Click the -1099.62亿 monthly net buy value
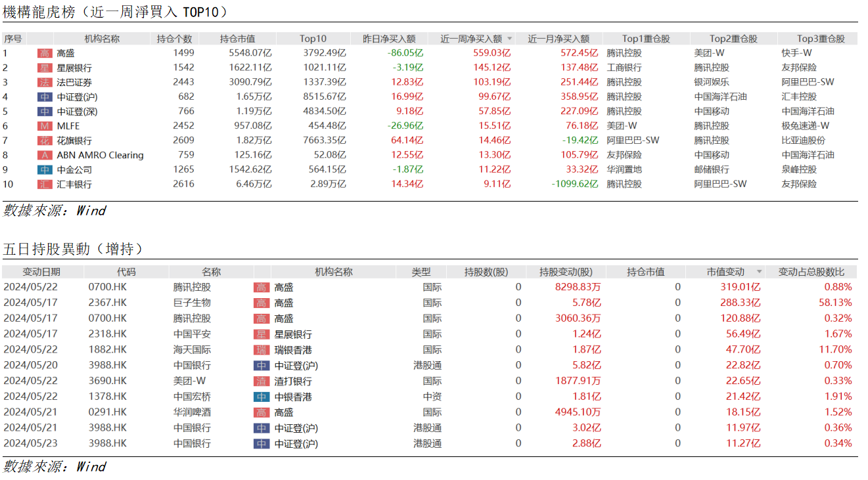This screenshot has height=480, width=868. click(x=575, y=185)
